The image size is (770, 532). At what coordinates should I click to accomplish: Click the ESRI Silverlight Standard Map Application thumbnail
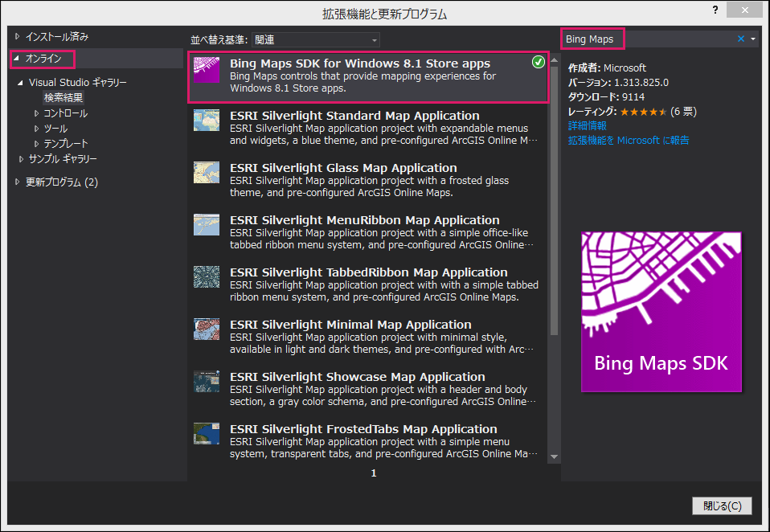click(x=207, y=121)
